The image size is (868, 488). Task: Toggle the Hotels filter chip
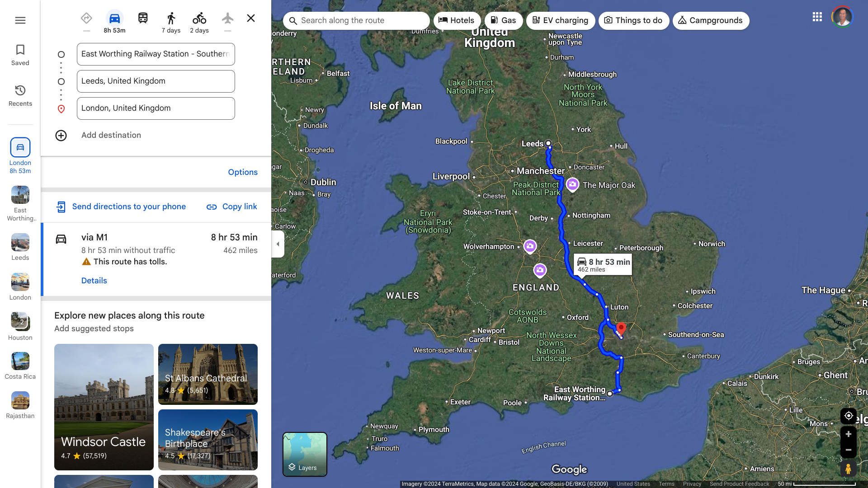pos(457,20)
